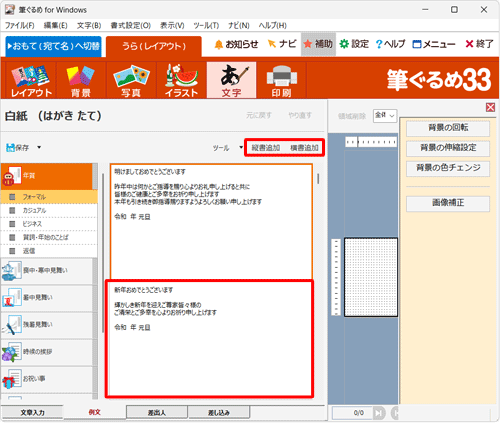Select ビジネス in the category list
This screenshot has width=500, height=425.
coord(49,224)
